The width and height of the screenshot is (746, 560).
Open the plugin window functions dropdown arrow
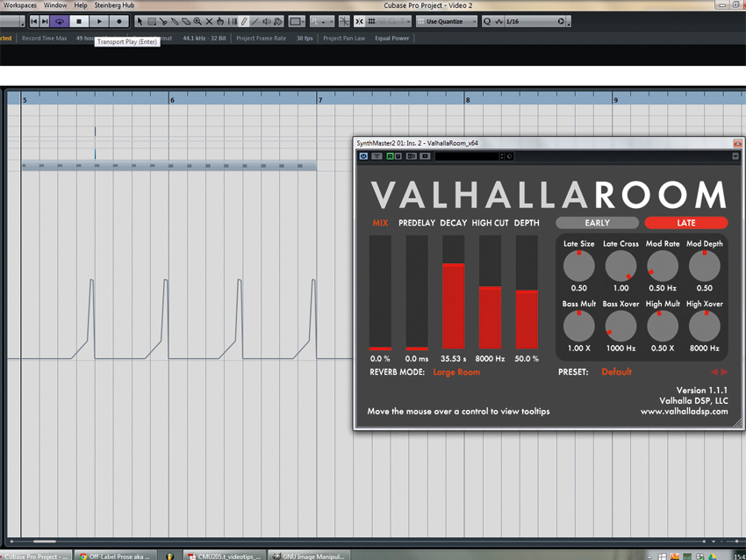[x=735, y=156]
